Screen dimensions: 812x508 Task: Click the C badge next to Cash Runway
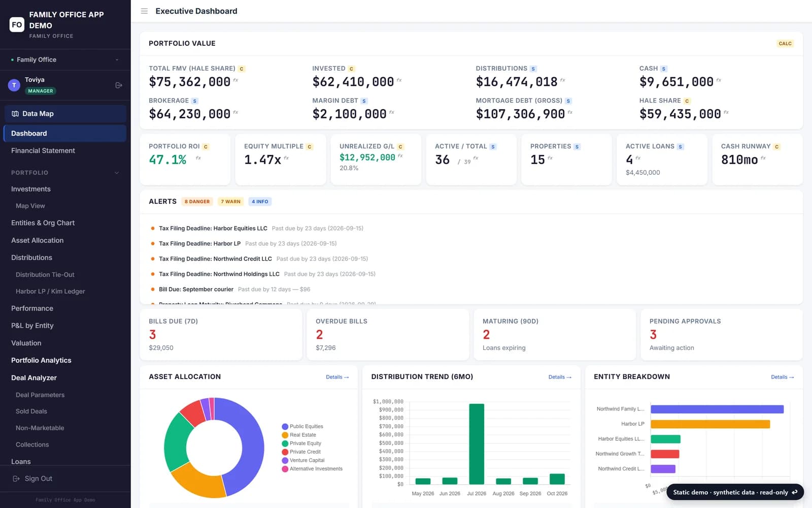tap(776, 147)
